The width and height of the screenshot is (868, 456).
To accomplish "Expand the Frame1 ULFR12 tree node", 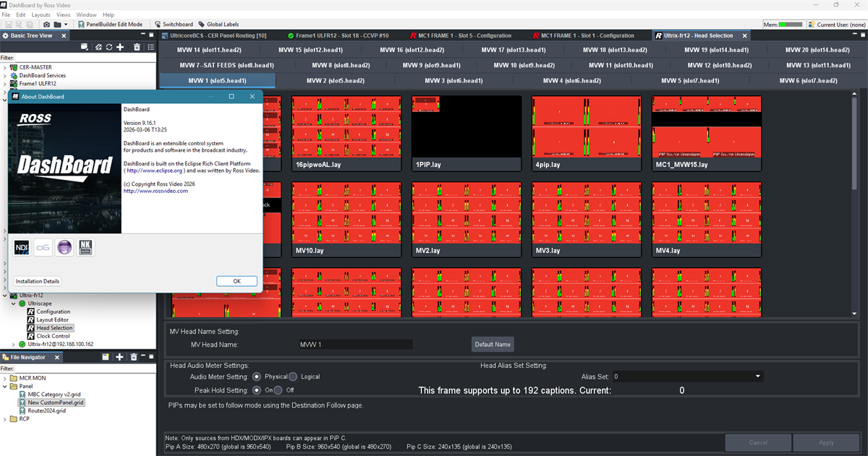I will coord(5,84).
